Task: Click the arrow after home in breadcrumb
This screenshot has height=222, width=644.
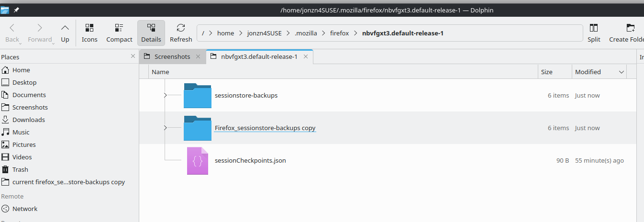Action: click(x=241, y=33)
